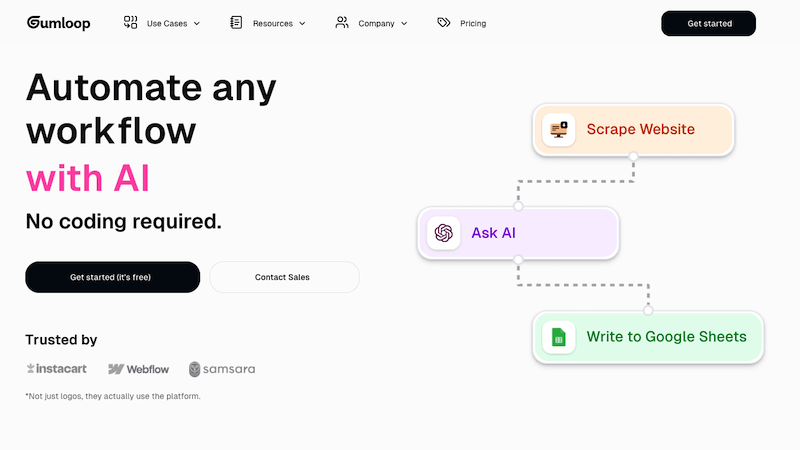Click the Company people icon

[342, 22]
